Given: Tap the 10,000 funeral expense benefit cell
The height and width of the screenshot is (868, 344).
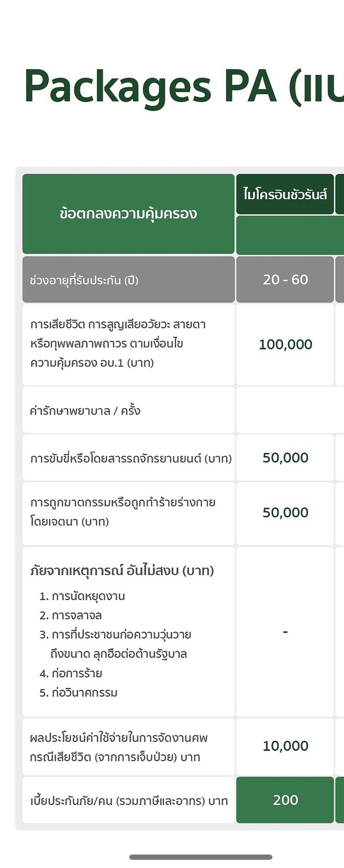Looking at the screenshot, I should pos(285,746).
